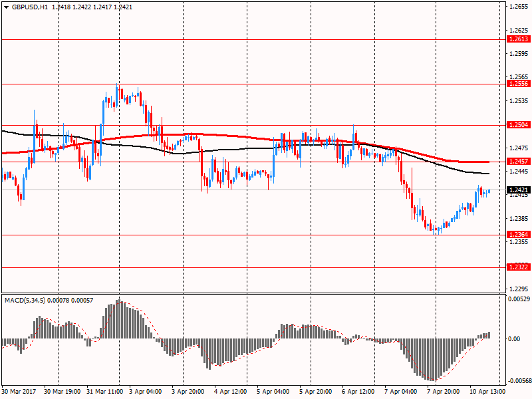Click the red 1.2322 level price label
Viewport: 532px width, 399px height.
(x=518, y=267)
